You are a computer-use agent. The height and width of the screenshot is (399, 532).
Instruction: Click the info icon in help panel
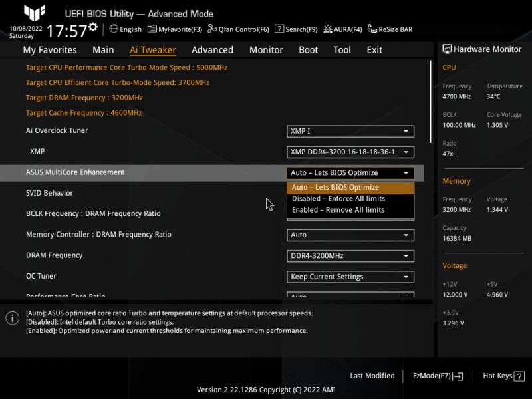coord(13,318)
